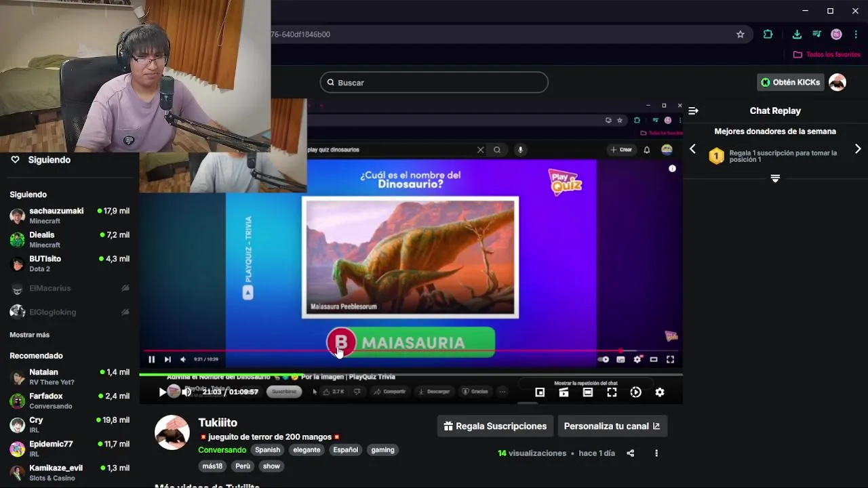Image resolution: width=868 pixels, height=488 pixels.
Task: Click the show tag
Action: point(271,466)
